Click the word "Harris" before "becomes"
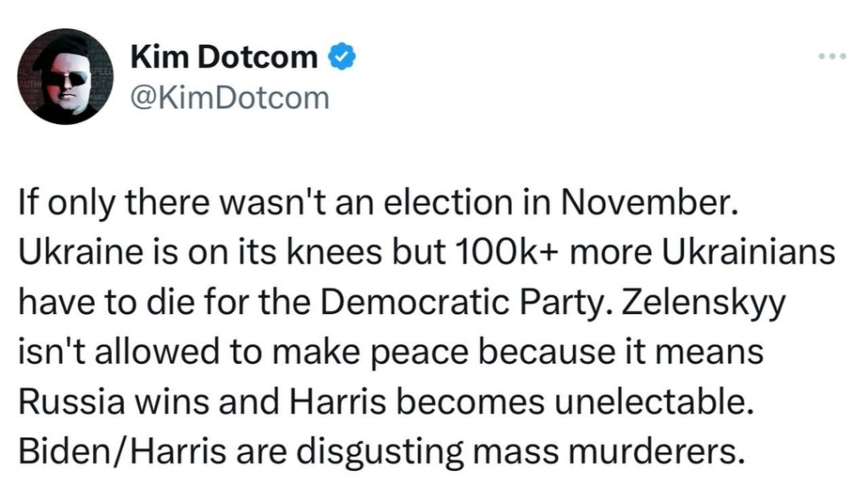This screenshot has width=868, height=487. (x=337, y=402)
